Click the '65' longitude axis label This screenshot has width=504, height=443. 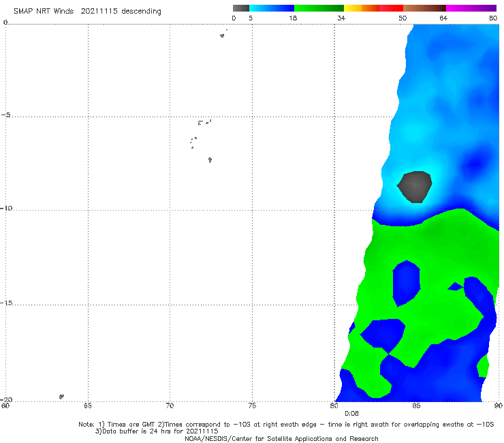click(87, 406)
